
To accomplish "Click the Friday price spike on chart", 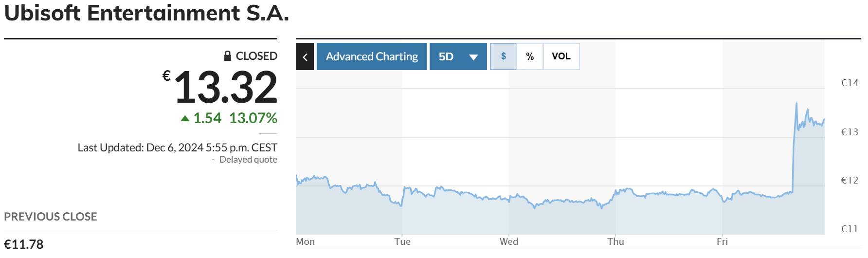I will (796, 104).
